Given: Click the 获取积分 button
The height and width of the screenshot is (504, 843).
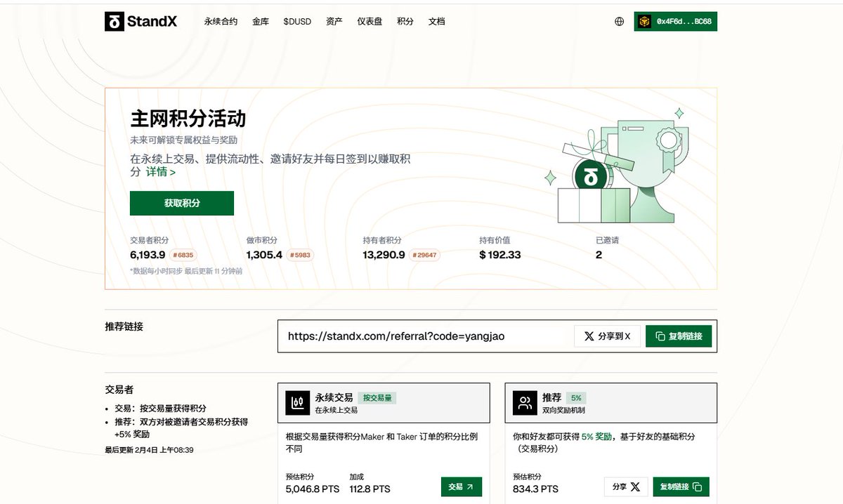Looking at the screenshot, I should (x=182, y=203).
